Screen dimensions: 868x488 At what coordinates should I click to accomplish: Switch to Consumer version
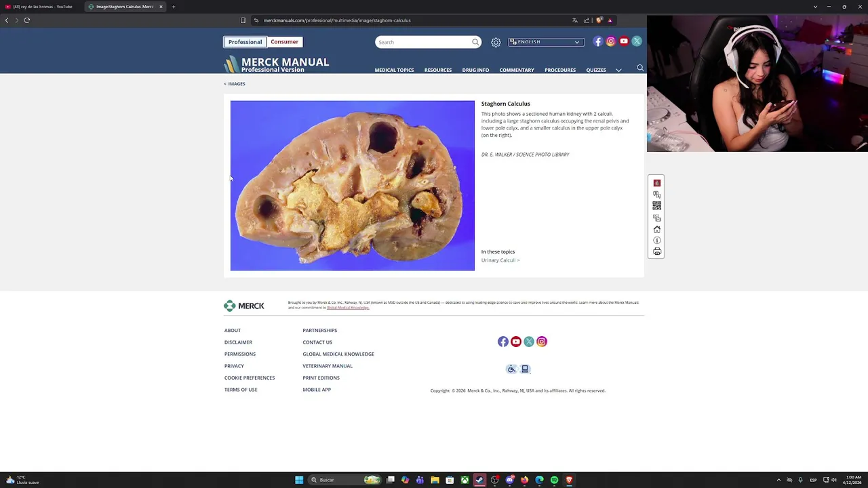(284, 42)
